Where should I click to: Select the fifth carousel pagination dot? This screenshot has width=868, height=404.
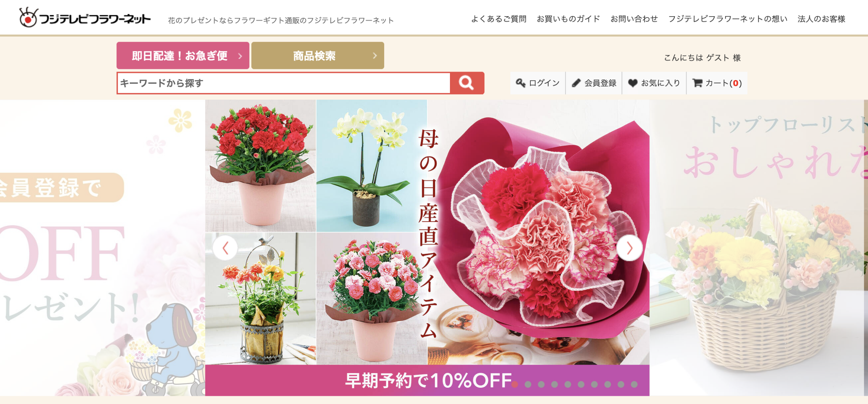568,384
